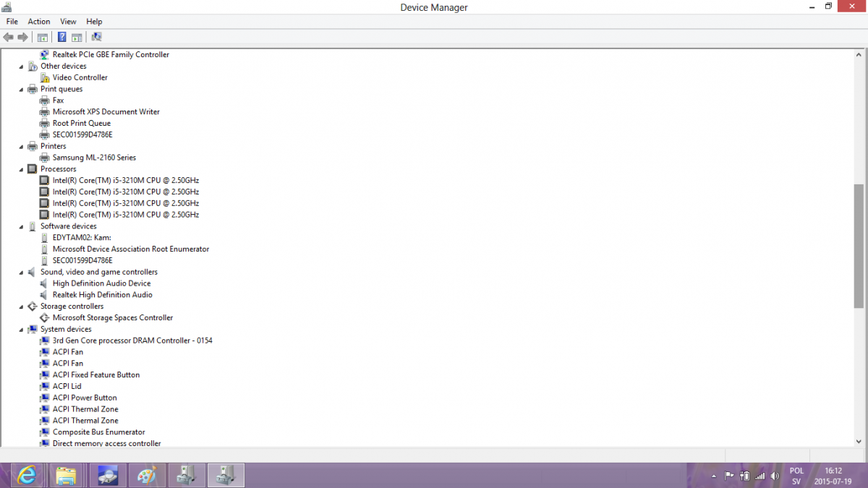This screenshot has height=488, width=868.
Task: Collapse the Other devices category
Action: point(22,67)
